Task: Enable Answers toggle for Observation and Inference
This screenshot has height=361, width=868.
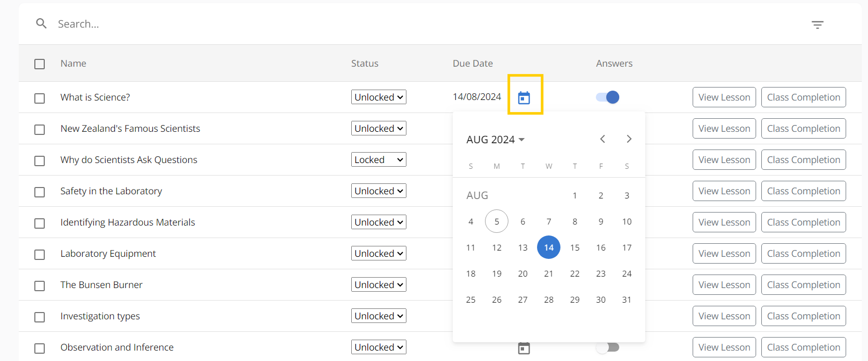Action: click(608, 347)
